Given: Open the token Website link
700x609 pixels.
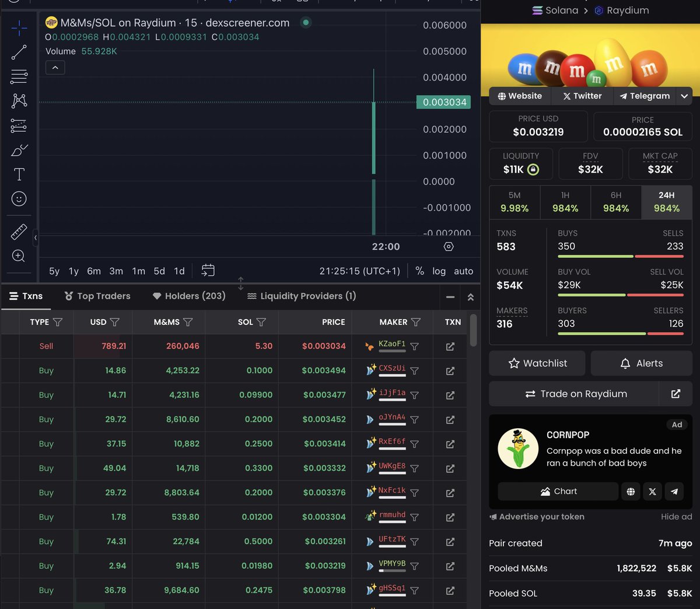Looking at the screenshot, I should [x=520, y=96].
